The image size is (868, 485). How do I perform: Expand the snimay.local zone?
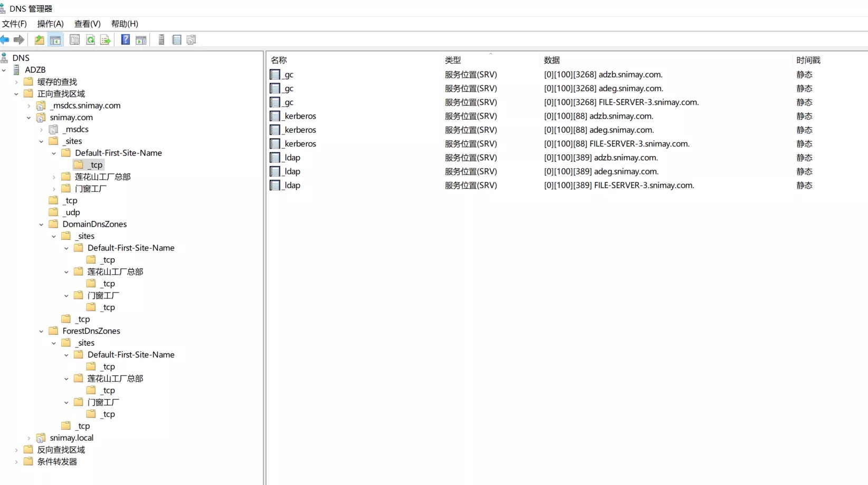tap(29, 438)
